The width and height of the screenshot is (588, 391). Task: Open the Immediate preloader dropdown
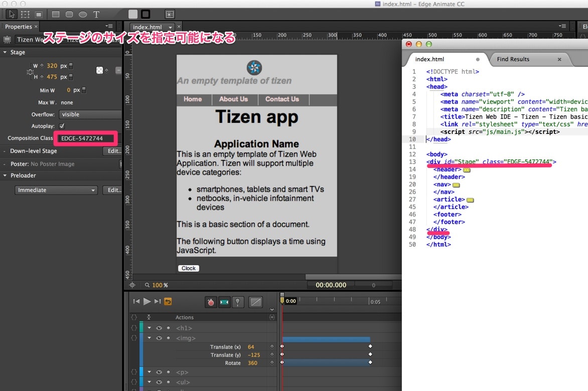[x=56, y=190]
